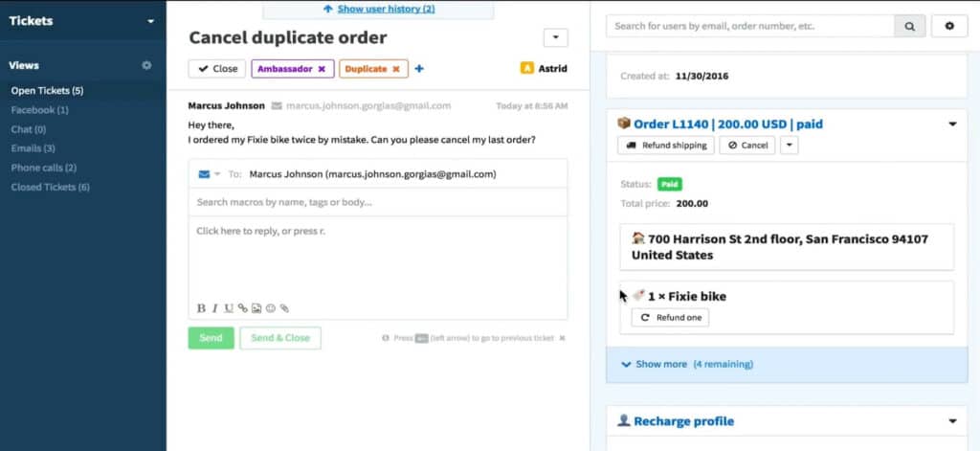Click the search magnifier button

(x=909, y=27)
